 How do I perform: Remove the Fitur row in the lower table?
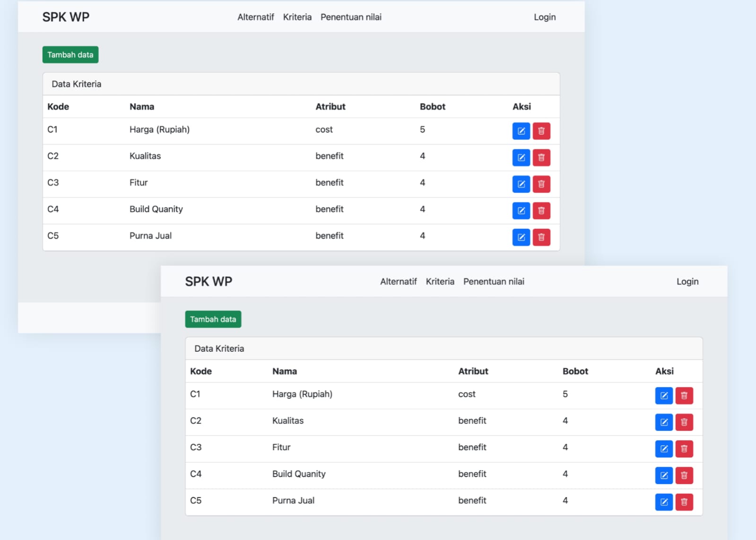coord(684,449)
